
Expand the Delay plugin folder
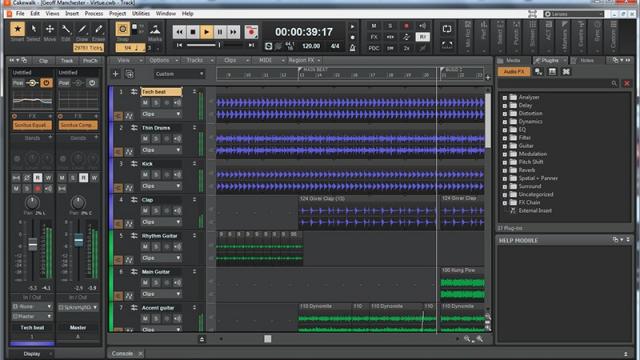click(x=505, y=106)
